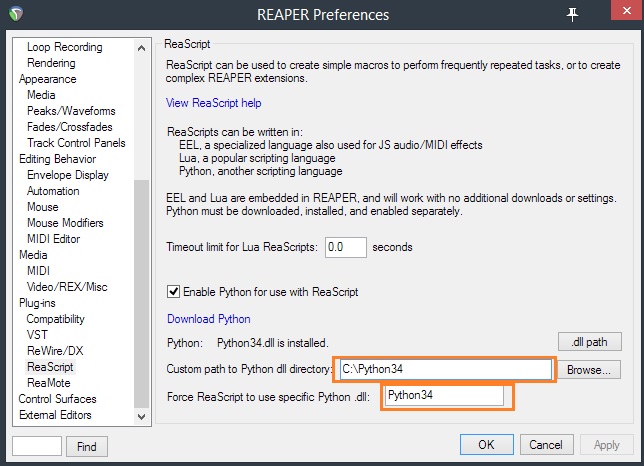Viewport: 644px width, 466px height.
Task: Close the REAPER Preferences dialog
Action: (627, 11)
